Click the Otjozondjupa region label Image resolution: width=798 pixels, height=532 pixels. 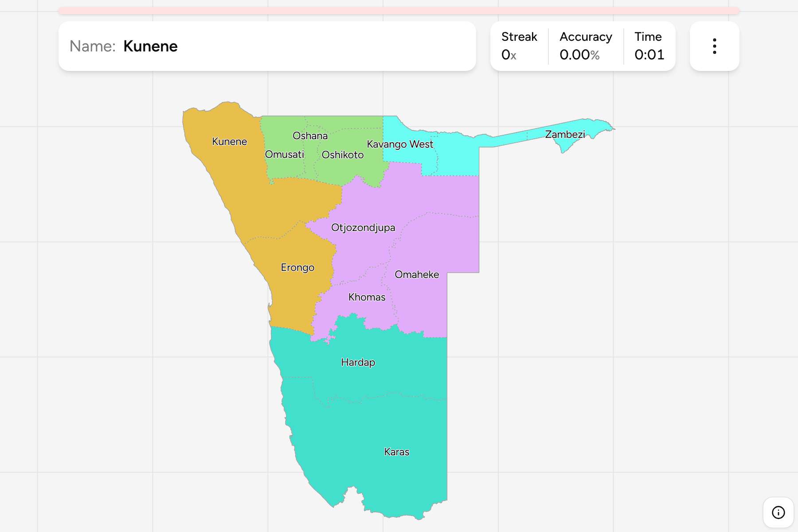point(363,227)
